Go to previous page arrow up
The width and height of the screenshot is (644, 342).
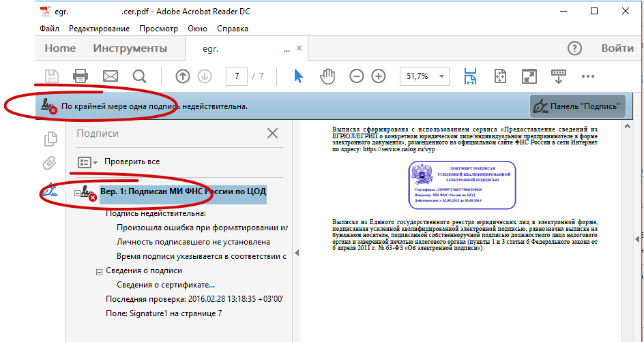pyautogui.click(x=183, y=76)
